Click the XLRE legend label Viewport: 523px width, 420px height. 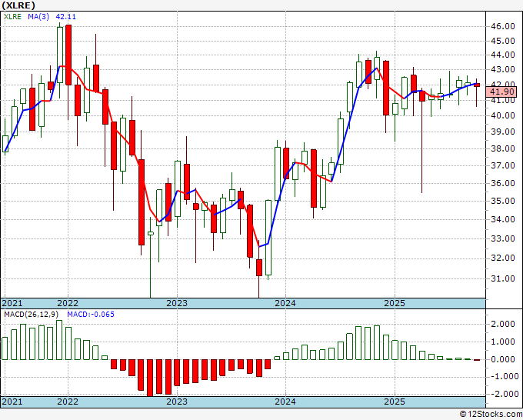click(12, 17)
